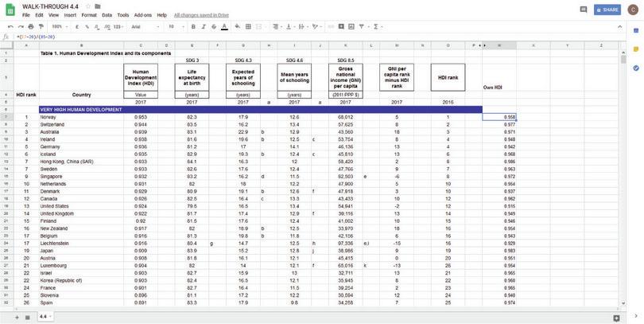Print the spreadsheet with the printer icon
The height and width of the screenshot is (324, 644).
click(x=31, y=27)
